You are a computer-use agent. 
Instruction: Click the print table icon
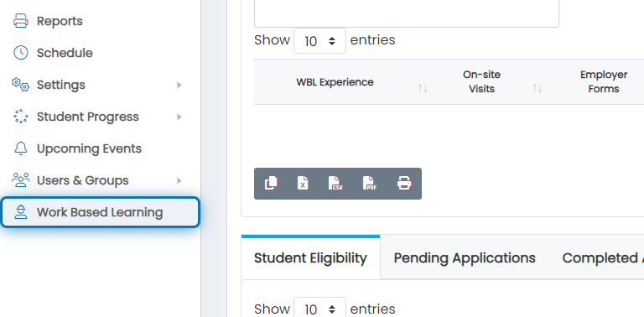tap(404, 183)
